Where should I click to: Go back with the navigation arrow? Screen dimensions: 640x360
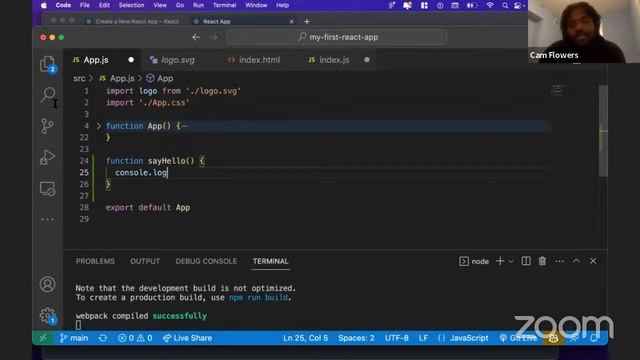pos(196,37)
